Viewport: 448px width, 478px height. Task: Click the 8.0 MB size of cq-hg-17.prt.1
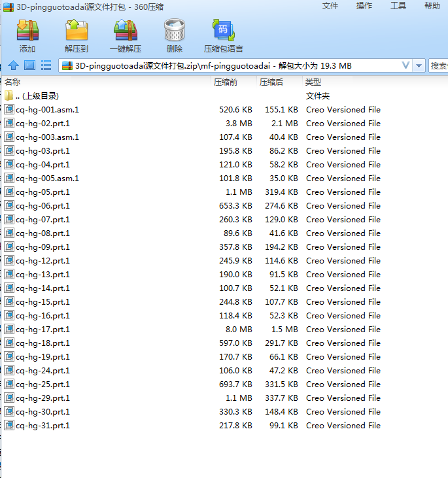pyautogui.click(x=239, y=329)
